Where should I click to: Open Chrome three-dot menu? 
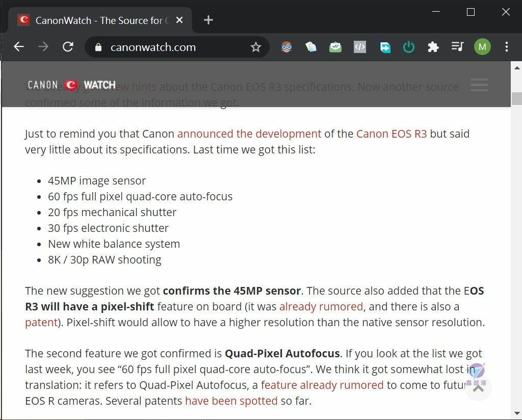[x=506, y=46]
